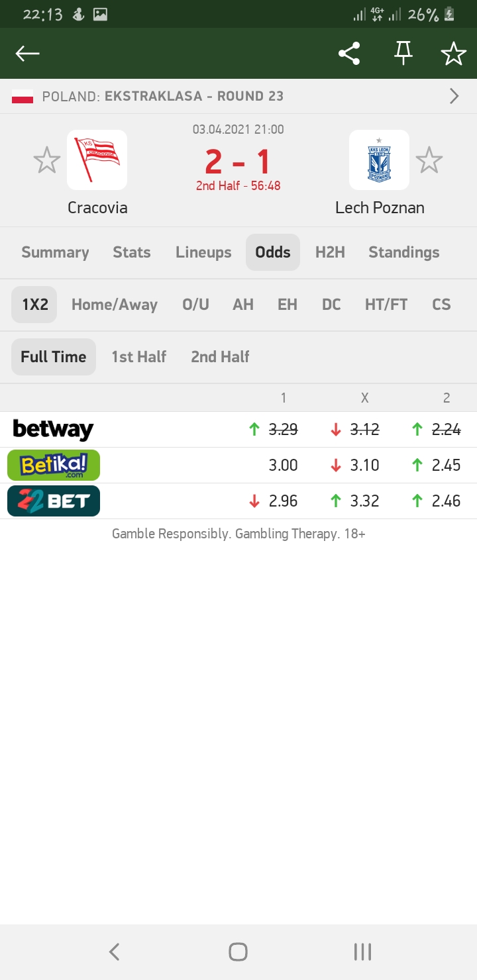Open betway bookmaker logo
The image size is (477, 980).
(x=53, y=430)
